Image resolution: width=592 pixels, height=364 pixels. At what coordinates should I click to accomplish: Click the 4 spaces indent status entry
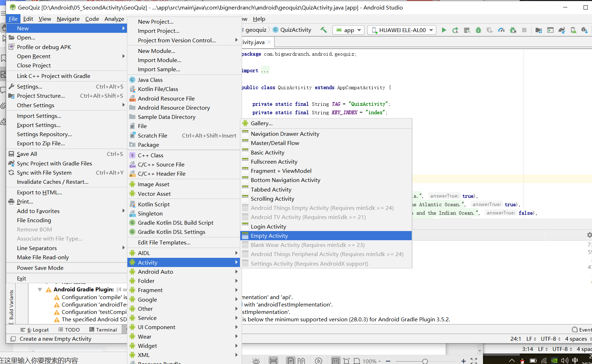click(578, 339)
